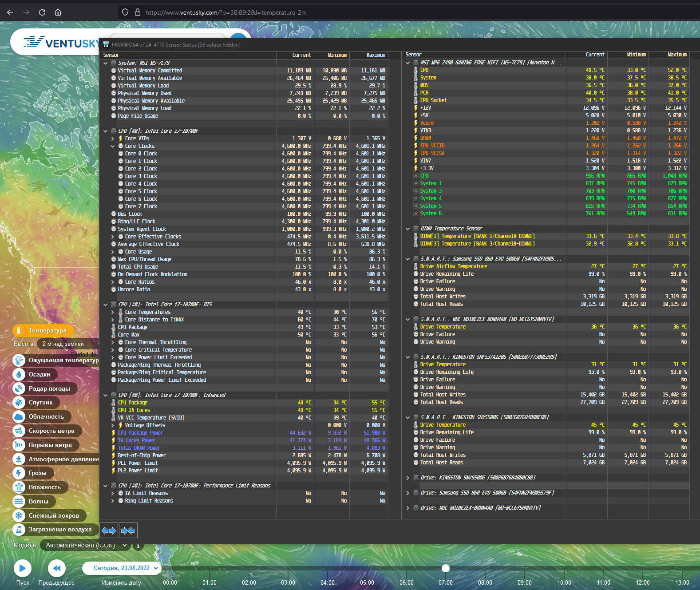Show site info via the padlock icon
This screenshot has width=700, height=590.
coord(138,12)
